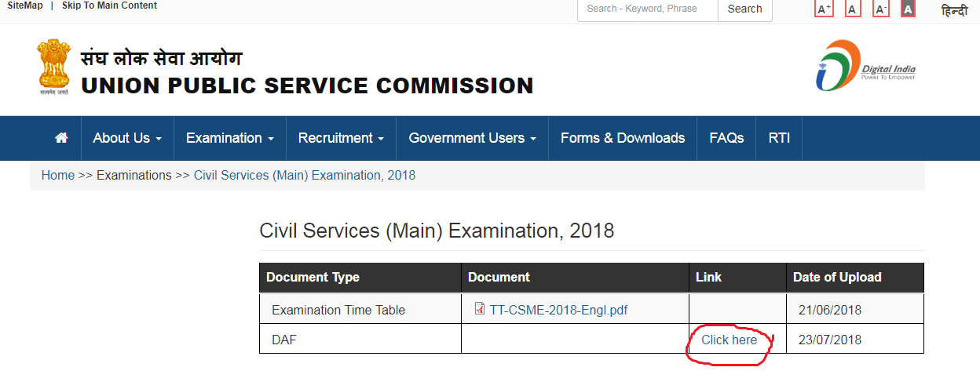Viewport: 980px width, 378px height.
Task: Click the Digital India logo
Action: tap(865, 66)
